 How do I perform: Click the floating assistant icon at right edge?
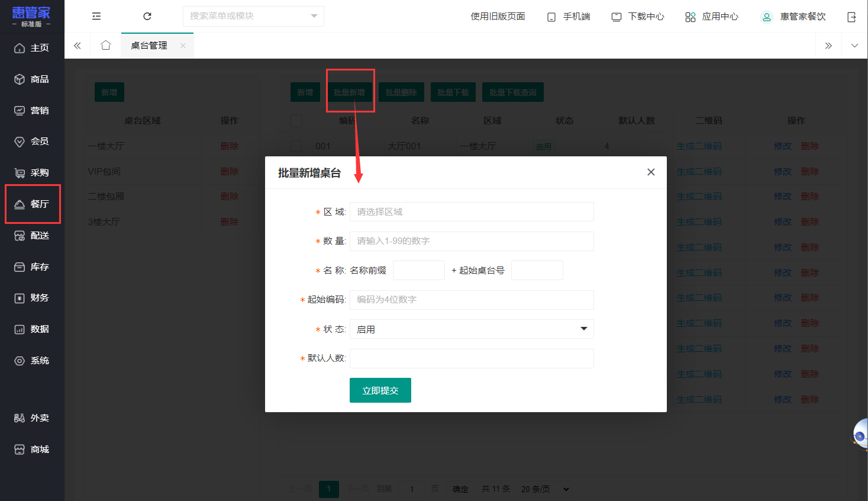(x=860, y=436)
